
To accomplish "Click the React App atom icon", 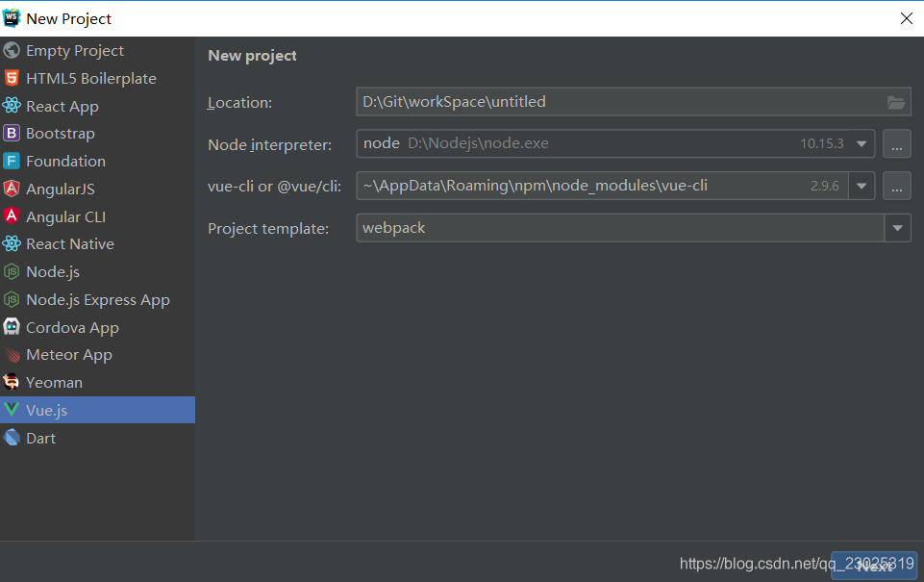I will click(x=12, y=106).
